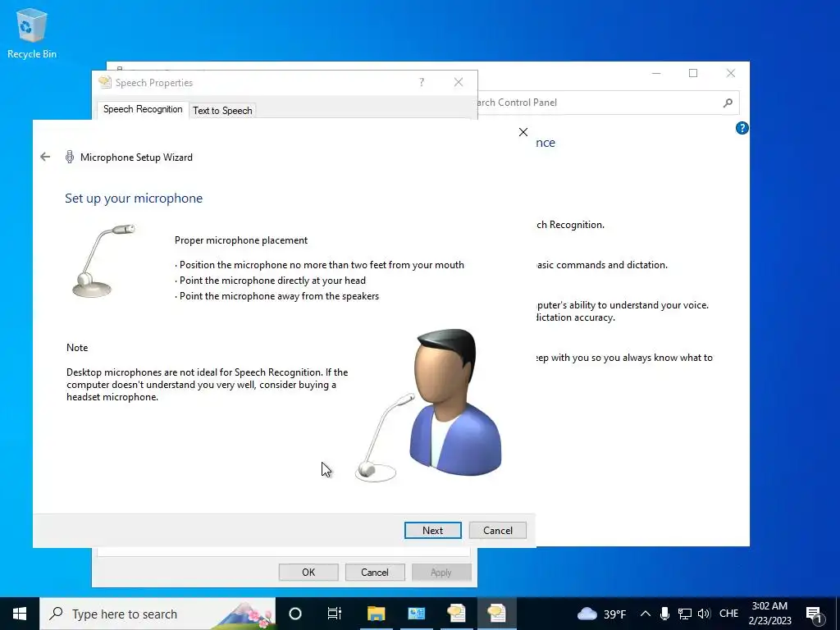Click 'Set up your microphone' heading
Screen dimensions: 840x630
(134, 199)
